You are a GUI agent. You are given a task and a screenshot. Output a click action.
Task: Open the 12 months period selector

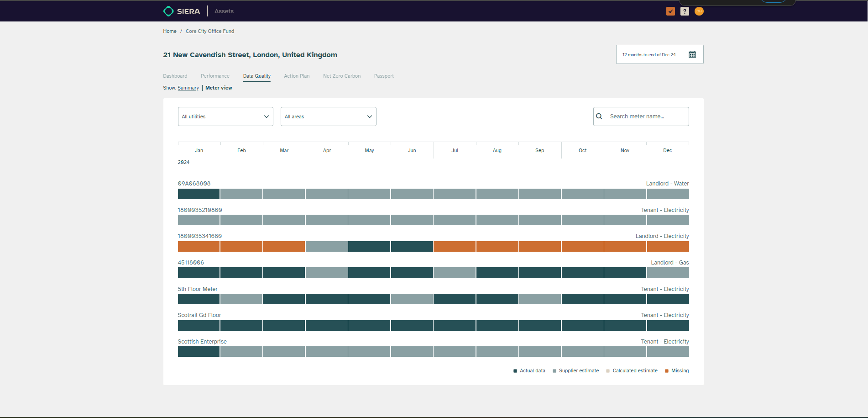pos(649,55)
